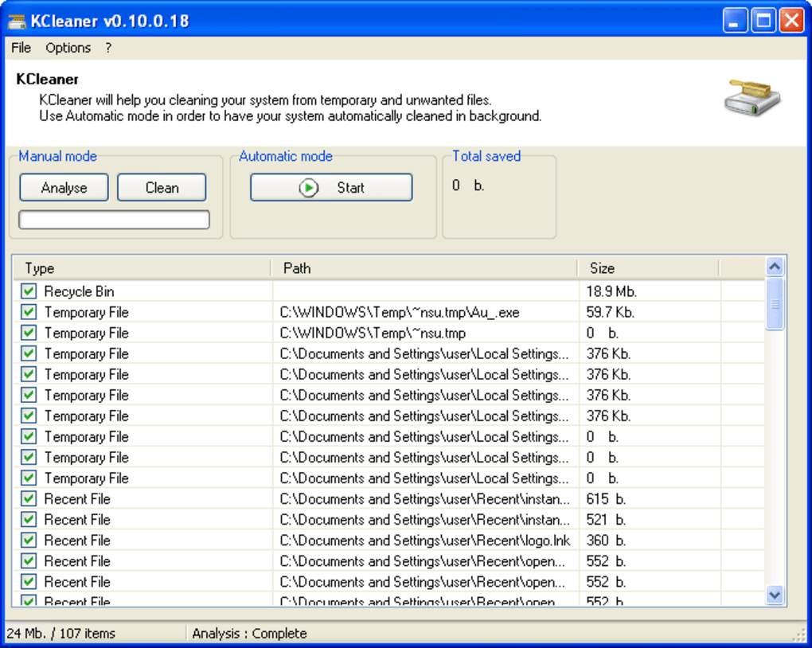Maximize the KCleaner window
The width and height of the screenshot is (812, 648).
pos(763,21)
